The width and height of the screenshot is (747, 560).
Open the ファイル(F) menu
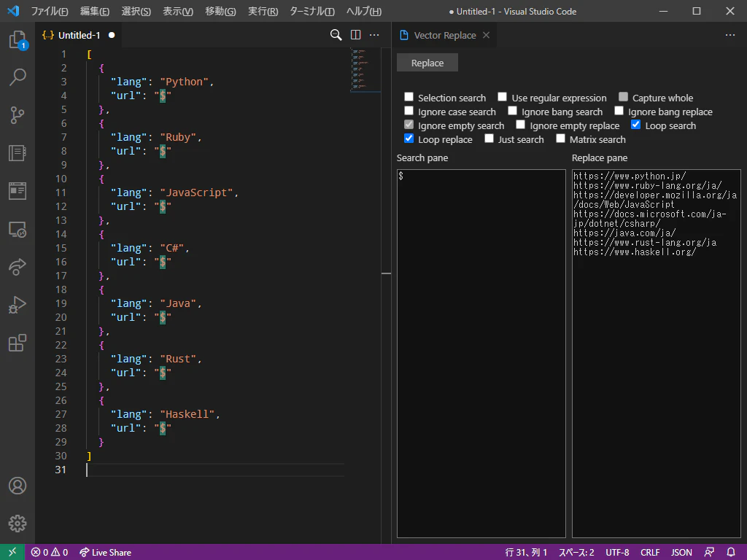click(x=49, y=11)
